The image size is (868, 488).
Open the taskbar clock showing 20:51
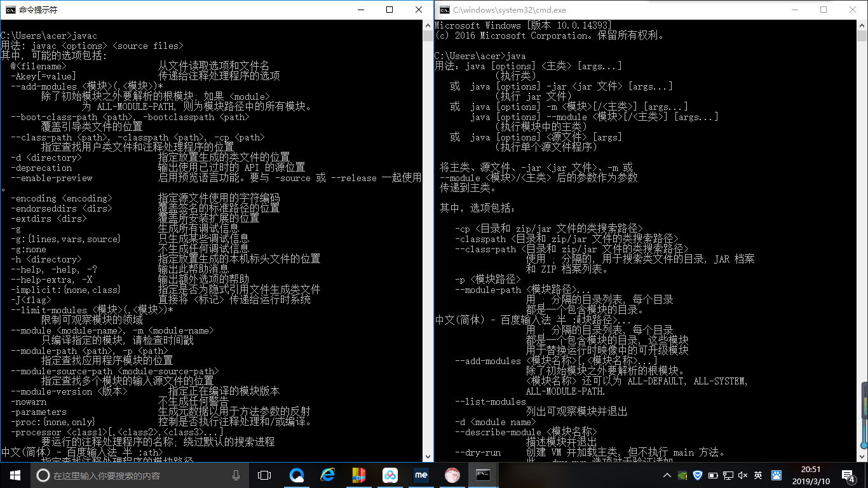(x=810, y=475)
